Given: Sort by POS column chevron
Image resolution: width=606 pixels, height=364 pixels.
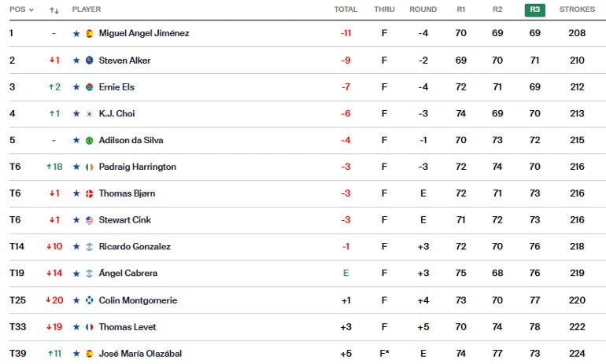Looking at the screenshot, I should tap(31, 9).
